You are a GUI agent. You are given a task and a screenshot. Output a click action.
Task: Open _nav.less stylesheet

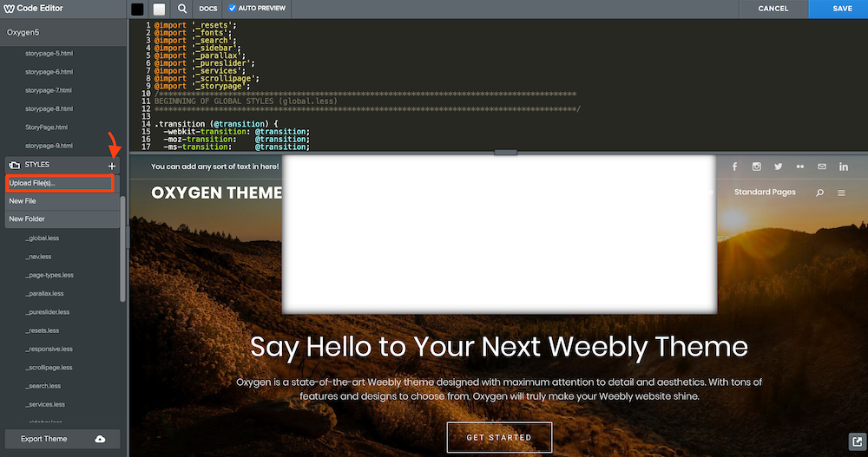click(x=38, y=257)
